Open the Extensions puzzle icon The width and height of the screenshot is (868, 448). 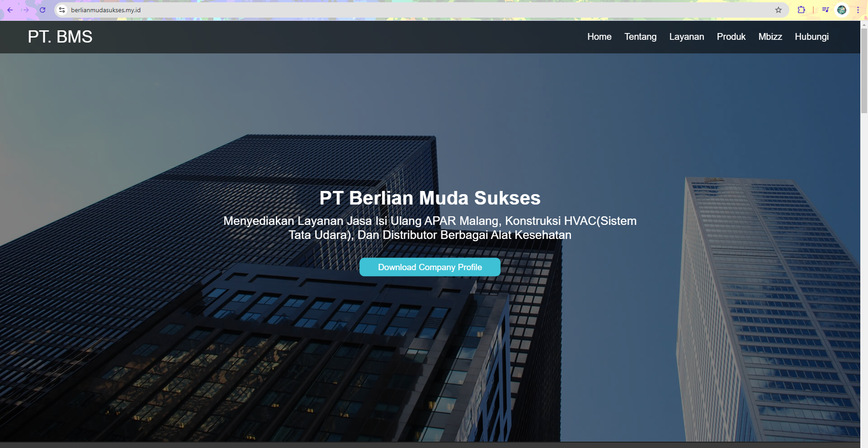coord(801,10)
